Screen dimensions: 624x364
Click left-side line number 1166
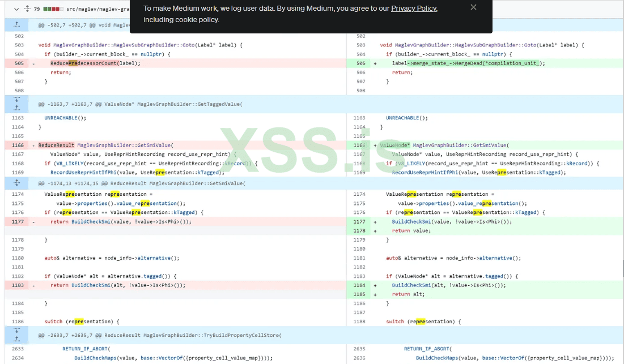[18, 145]
